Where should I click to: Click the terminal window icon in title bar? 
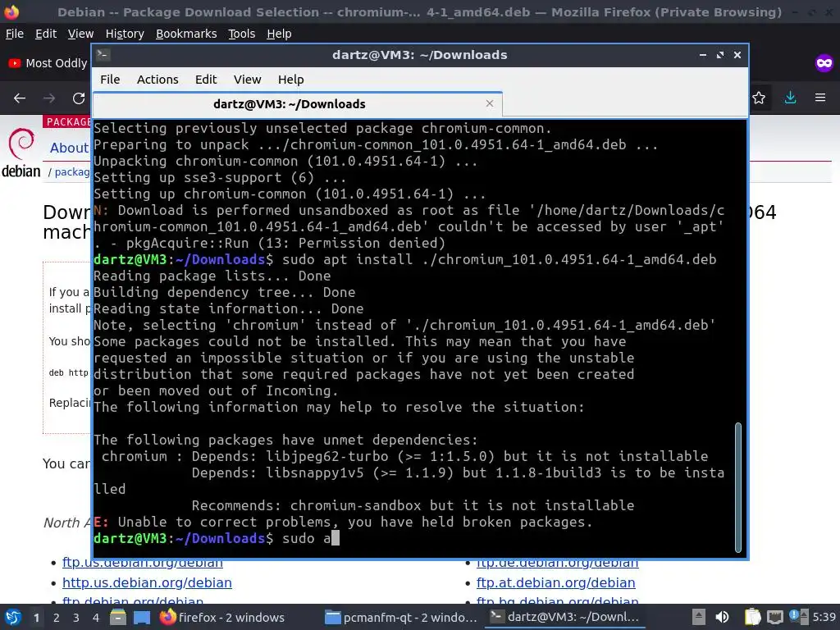tap(103, 55)
